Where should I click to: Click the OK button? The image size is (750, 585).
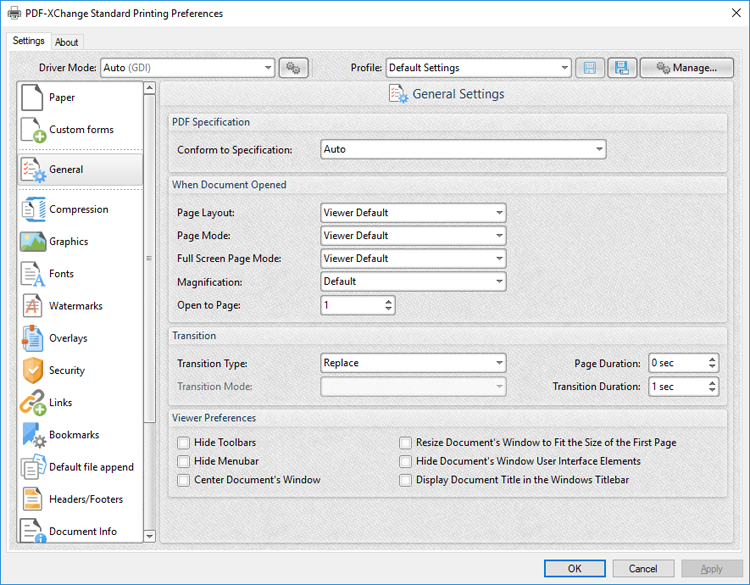(x=574, y=568)
